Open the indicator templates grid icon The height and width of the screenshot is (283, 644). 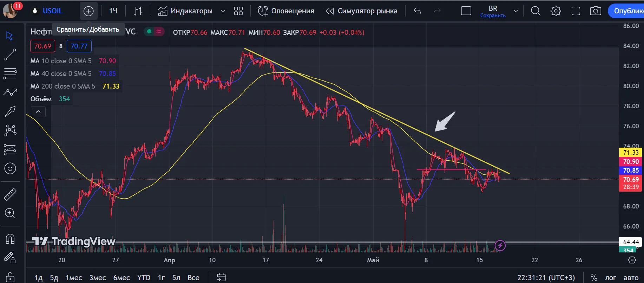238,11
